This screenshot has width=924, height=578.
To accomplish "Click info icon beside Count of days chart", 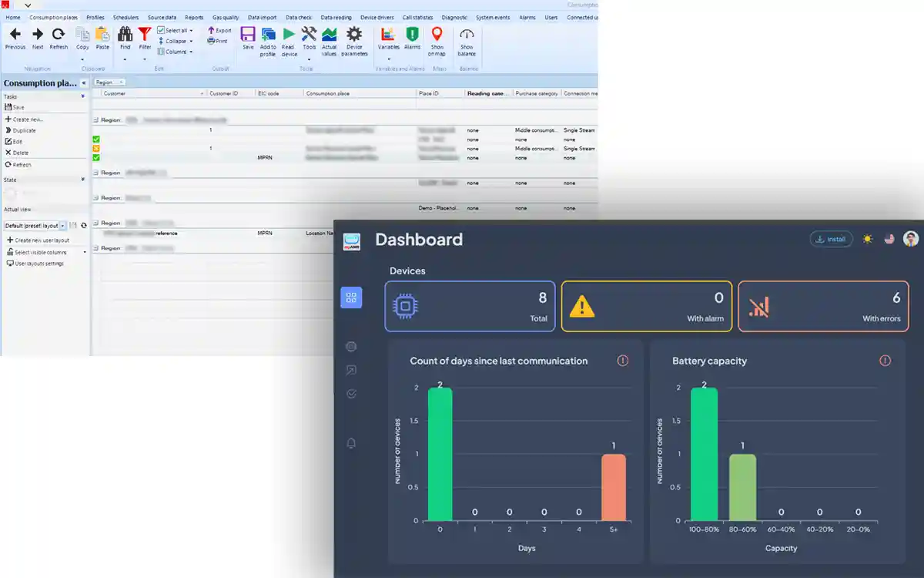I will 623,361.
